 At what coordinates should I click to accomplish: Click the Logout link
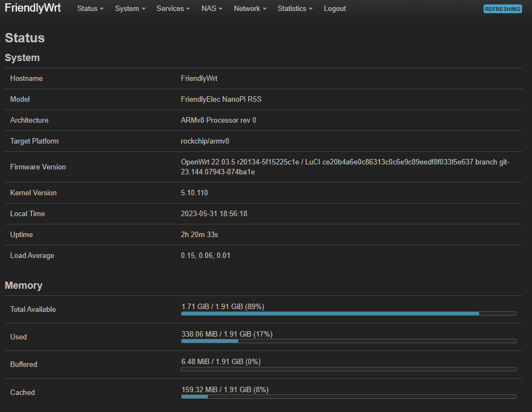(x=334, y=9)
